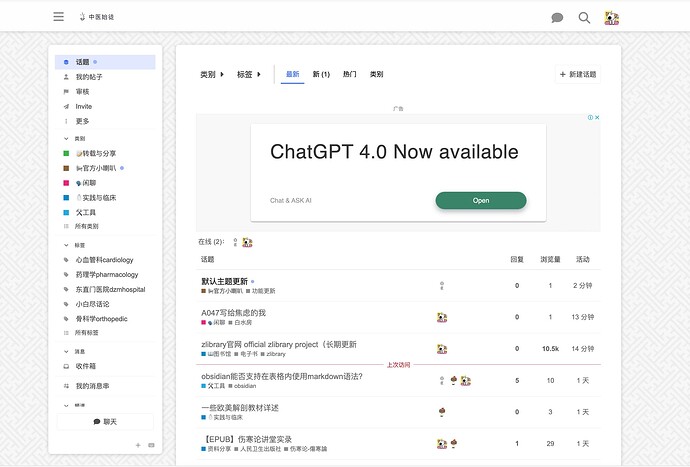The height and width of the screenshot is (467, 690).
Task: Open topic 默认主题更新
Action: point(224,281)
